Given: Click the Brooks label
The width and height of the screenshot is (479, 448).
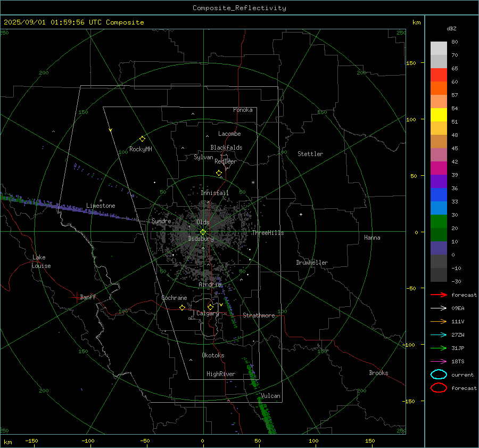Looking at the screenshot, I should pyautogui.click(x=378, y=373).
